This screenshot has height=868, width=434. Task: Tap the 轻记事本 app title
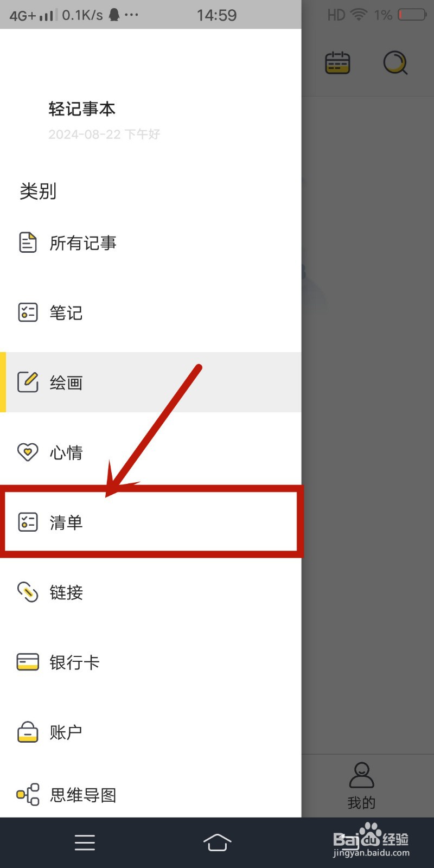[x=82, y=109]
